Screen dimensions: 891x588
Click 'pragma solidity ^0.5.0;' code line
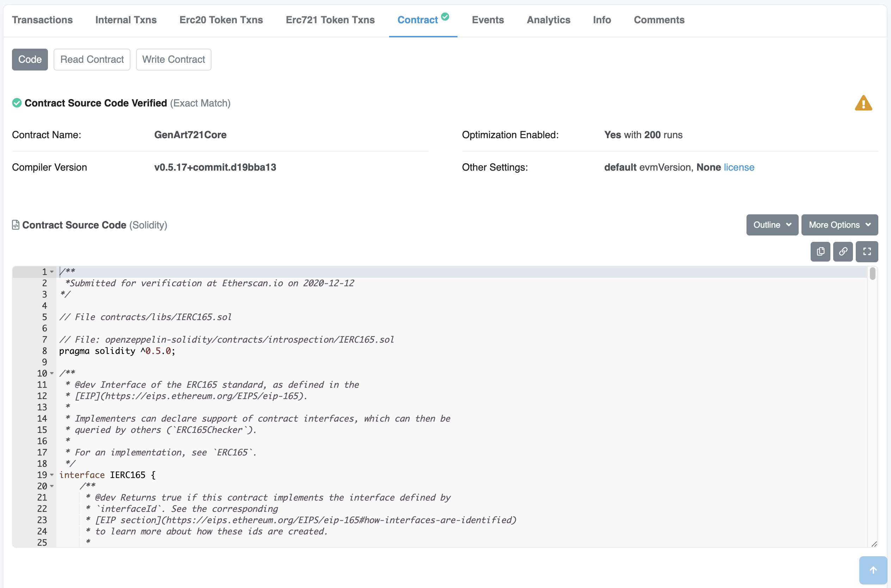click(x=117, y=351)
